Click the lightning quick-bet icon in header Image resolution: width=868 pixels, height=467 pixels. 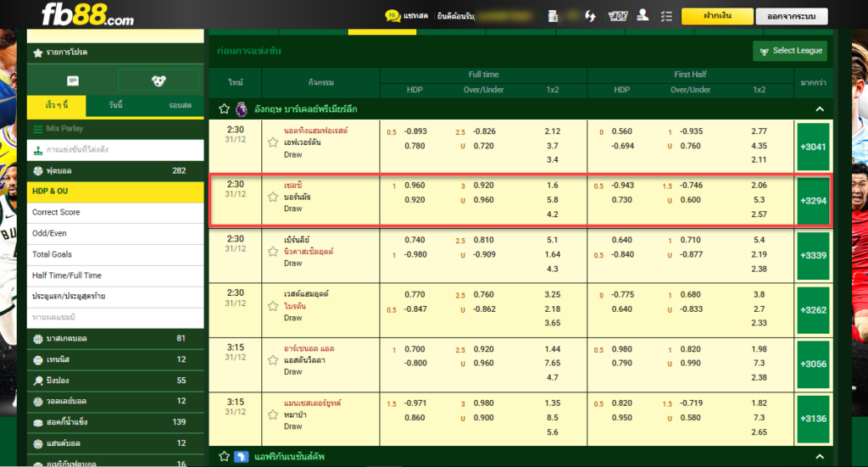click(590, 16)
